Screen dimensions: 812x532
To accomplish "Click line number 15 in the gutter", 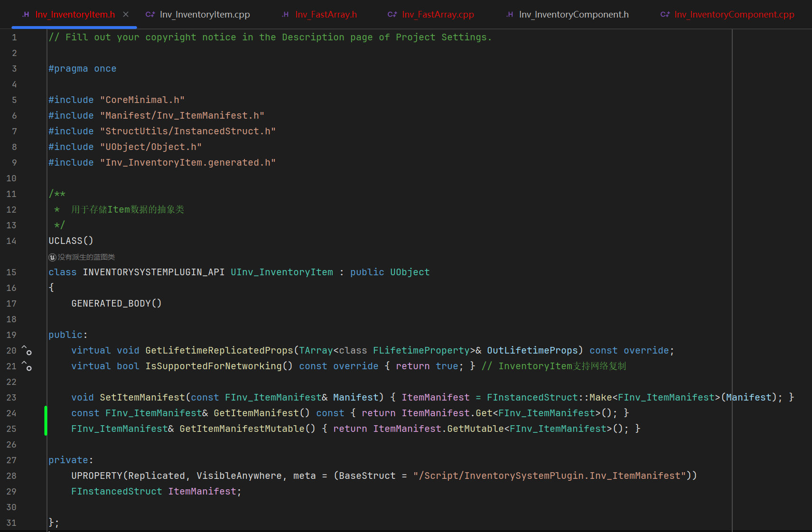I will tap(11, 272).
